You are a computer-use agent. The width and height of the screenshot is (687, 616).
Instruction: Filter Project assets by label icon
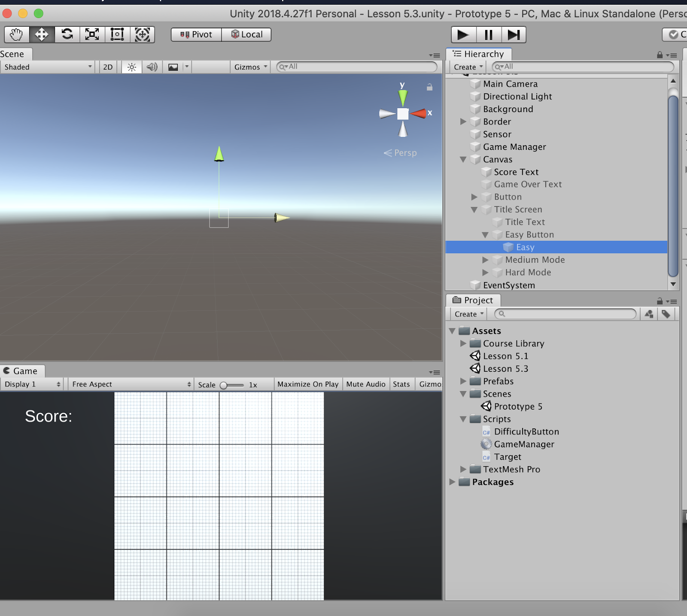(x=666, y=314)
